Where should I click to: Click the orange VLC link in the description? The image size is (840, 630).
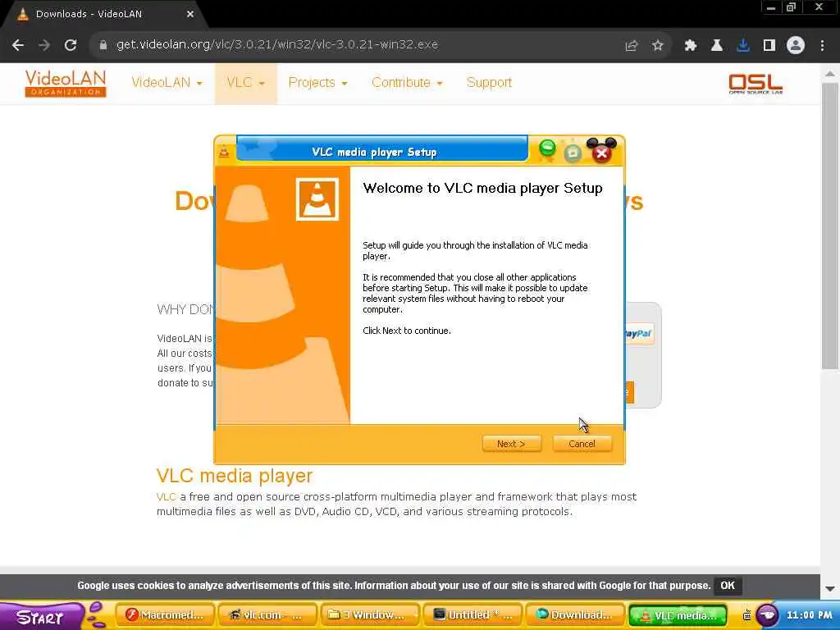[x=166, y=496]
